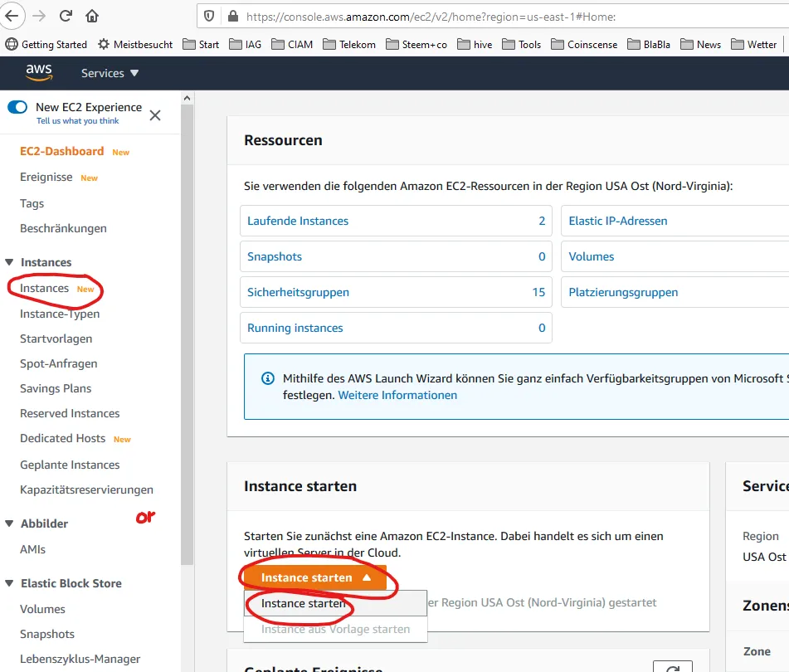Screen dimensions: 789x672
Task: Collapse the Instances sidebar section
Action: coord(9,262)
